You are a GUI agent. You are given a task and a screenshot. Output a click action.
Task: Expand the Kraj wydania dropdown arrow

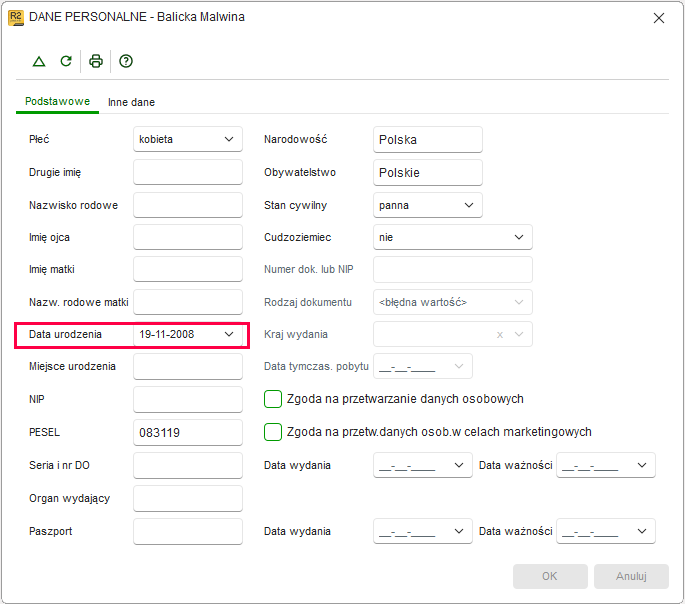pos(519,335)
